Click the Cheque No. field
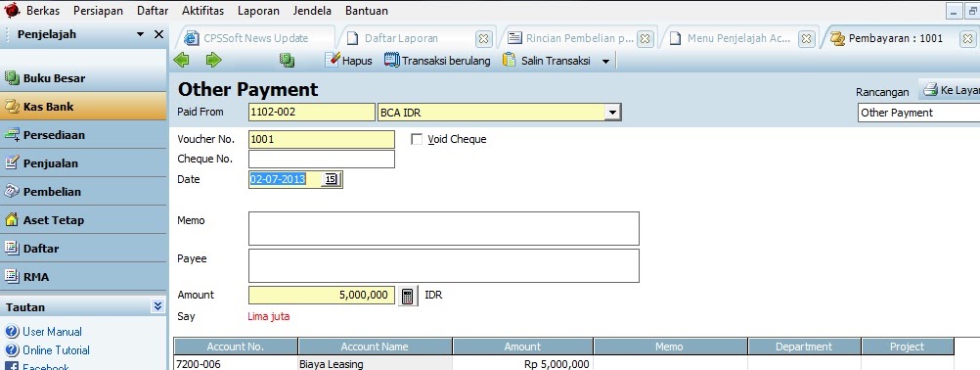The height and width of the screenshot is (370, 980). pyautogui.click(x=321, y=159)
